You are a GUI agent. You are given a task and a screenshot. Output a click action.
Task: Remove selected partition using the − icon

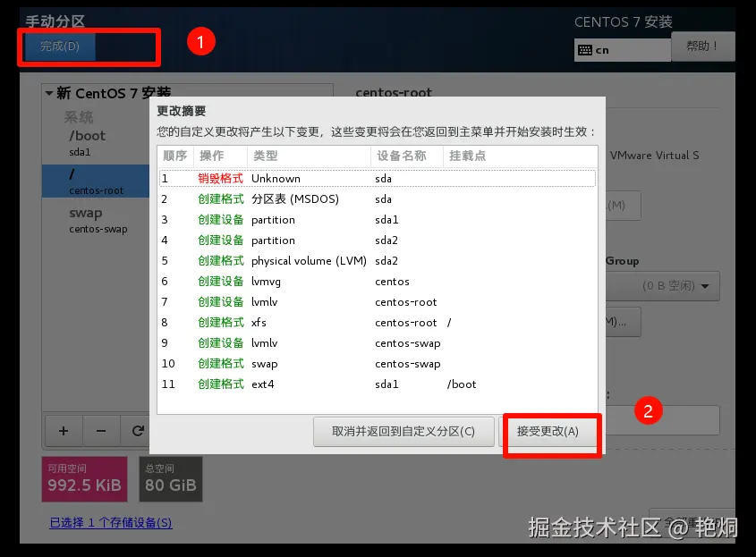tap(99, 431)
